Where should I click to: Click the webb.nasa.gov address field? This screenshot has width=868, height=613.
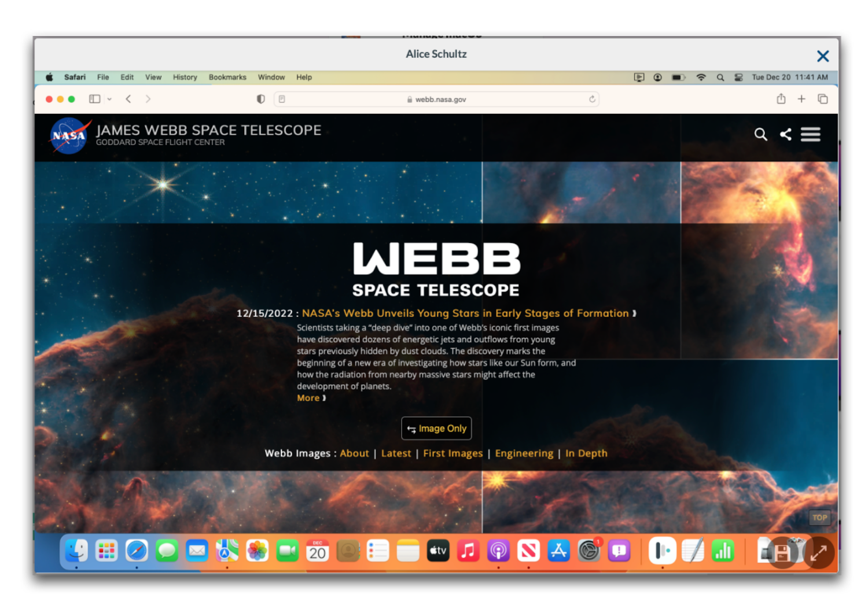[x=440, y=99]
